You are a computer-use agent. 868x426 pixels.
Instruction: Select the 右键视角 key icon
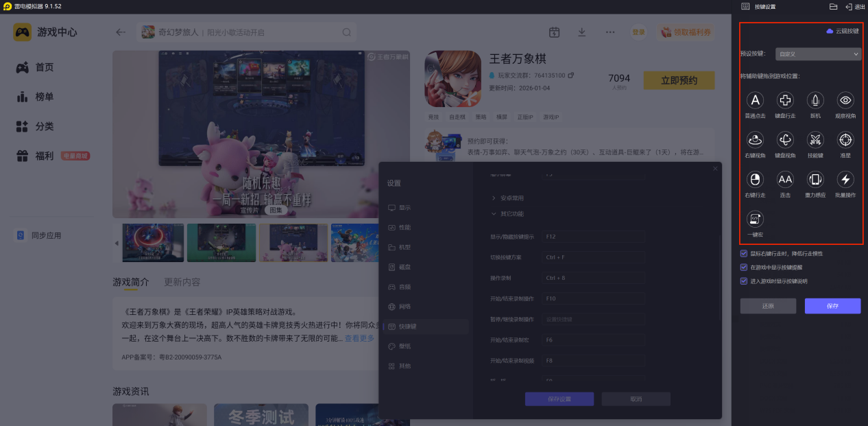(755, 140)
